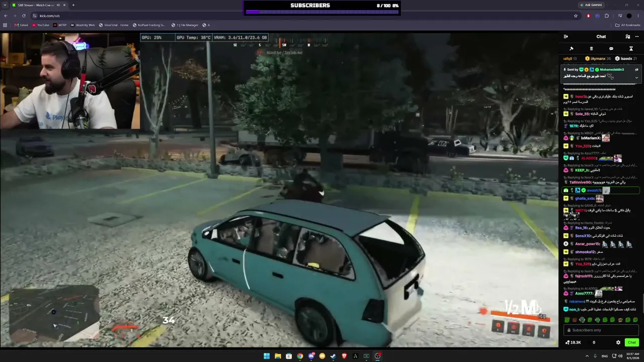Reload the kick.com page

coord(24,16)
